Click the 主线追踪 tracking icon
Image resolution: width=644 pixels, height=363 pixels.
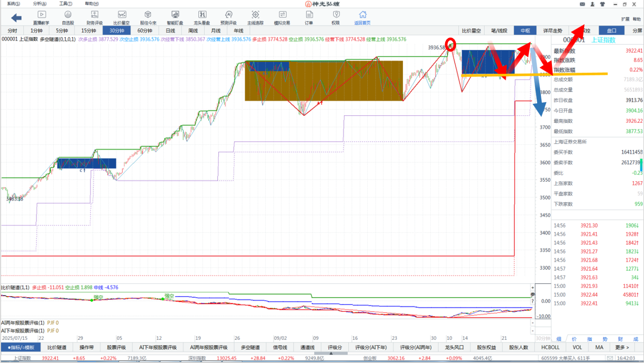click(x=255, y=17)
